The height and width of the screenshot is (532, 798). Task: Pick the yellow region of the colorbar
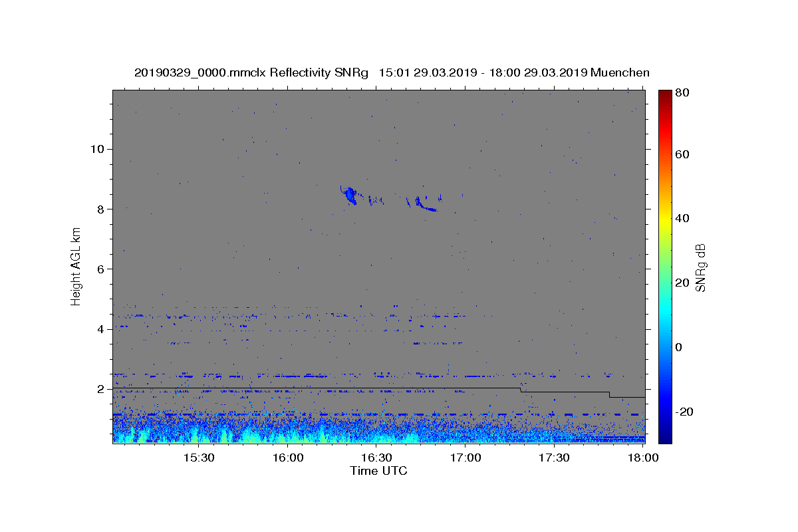(665, 219)
